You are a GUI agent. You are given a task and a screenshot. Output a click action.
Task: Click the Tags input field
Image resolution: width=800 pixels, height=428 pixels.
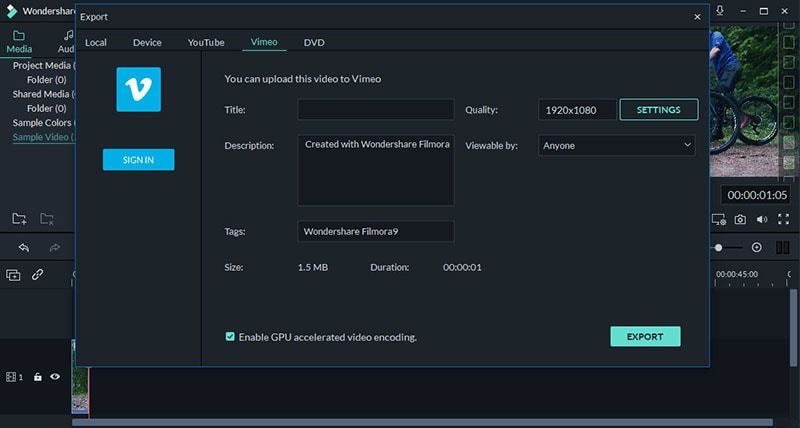pyautogui.click(x=376, y=231)
